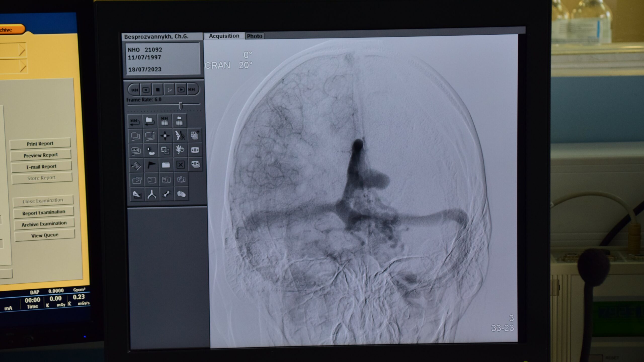The width and height of the screenshot is (644, 362).
Task: Switch to the Photo tab
Action: tap(255, 36)
